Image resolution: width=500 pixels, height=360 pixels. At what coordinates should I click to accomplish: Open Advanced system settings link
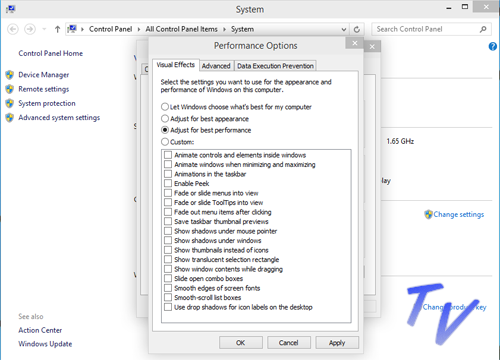pos(59,117)
